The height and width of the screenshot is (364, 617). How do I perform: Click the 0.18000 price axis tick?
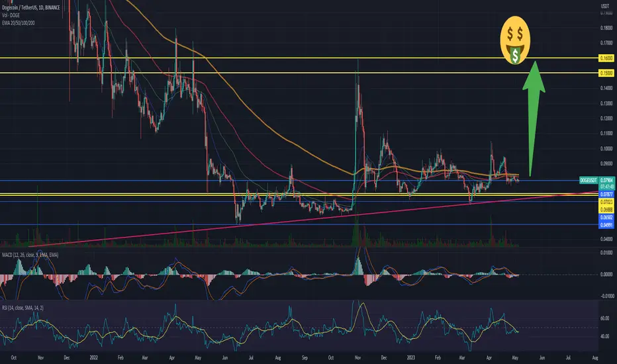(606, 28)
